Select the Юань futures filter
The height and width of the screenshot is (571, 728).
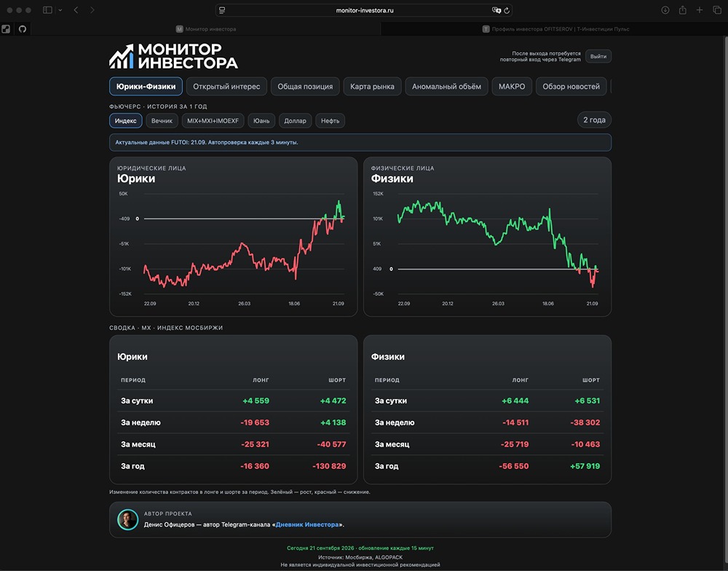[261, 121]
